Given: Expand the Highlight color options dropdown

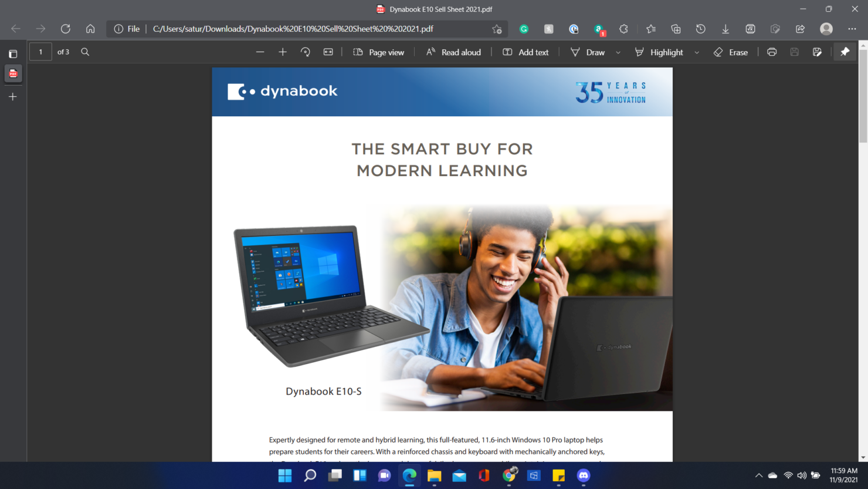Looking at the screenshot, I should tap(697, 52).
